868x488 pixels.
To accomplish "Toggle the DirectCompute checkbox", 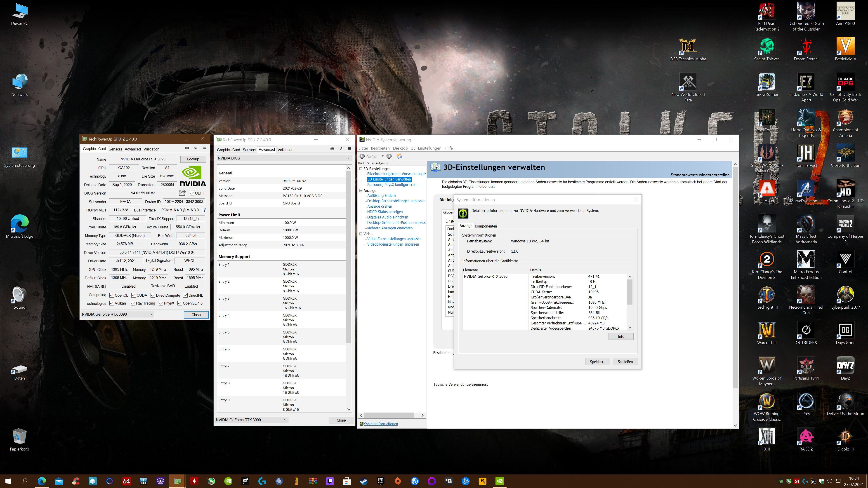I will click(x=153, y=295).
